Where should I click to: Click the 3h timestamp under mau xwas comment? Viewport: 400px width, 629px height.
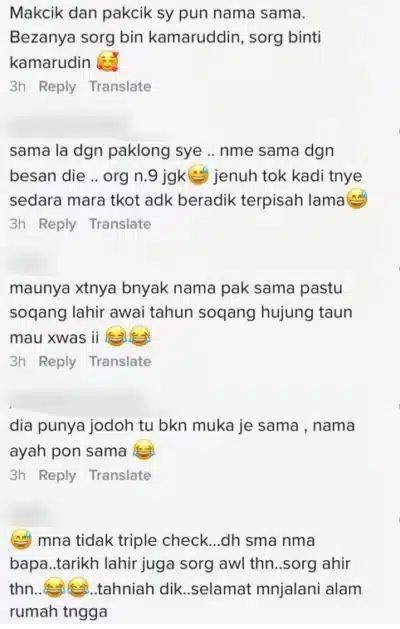tap(18, 362)
